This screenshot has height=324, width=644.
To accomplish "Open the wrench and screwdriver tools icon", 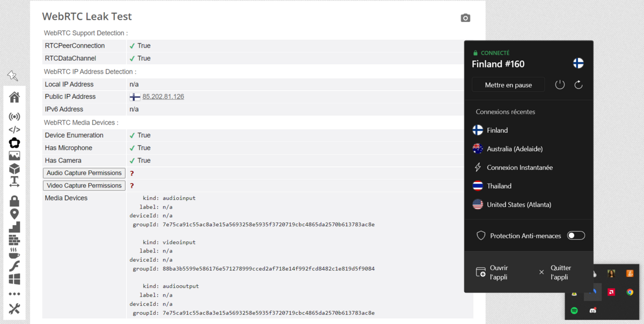I will [14, 308].
